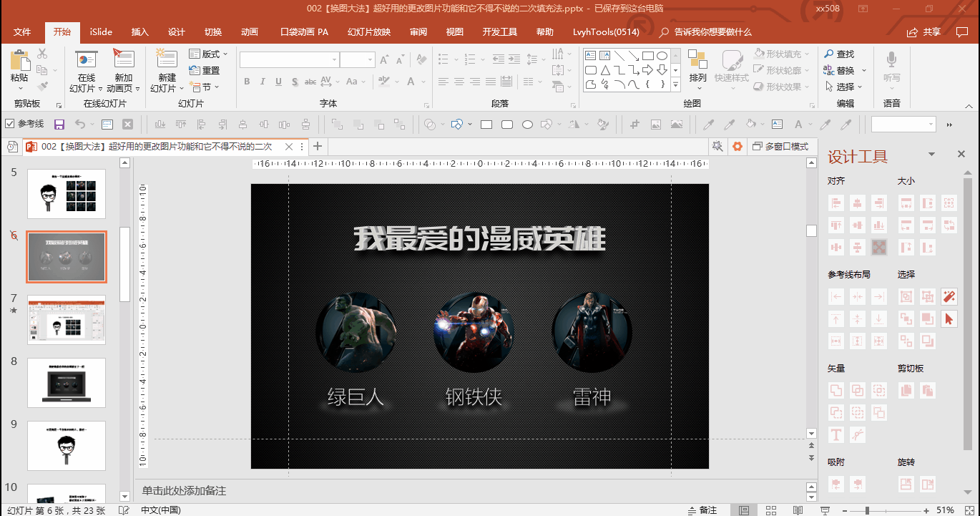Select slide 8 thumbnail
The width and height of the screenshot is (980, 516).
(x=67, y=383)
